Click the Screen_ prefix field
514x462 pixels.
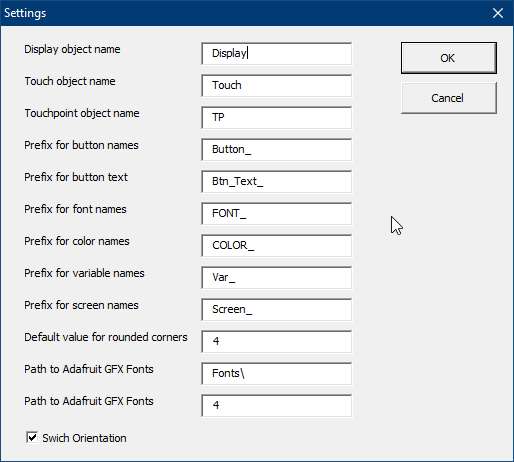tap(277, 309)
